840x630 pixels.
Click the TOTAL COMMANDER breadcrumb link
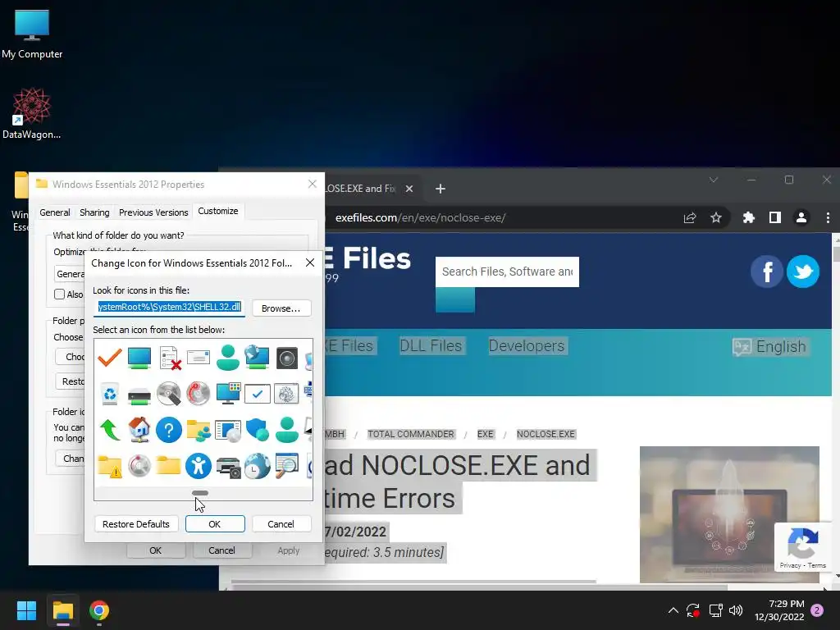coord(410,434)
